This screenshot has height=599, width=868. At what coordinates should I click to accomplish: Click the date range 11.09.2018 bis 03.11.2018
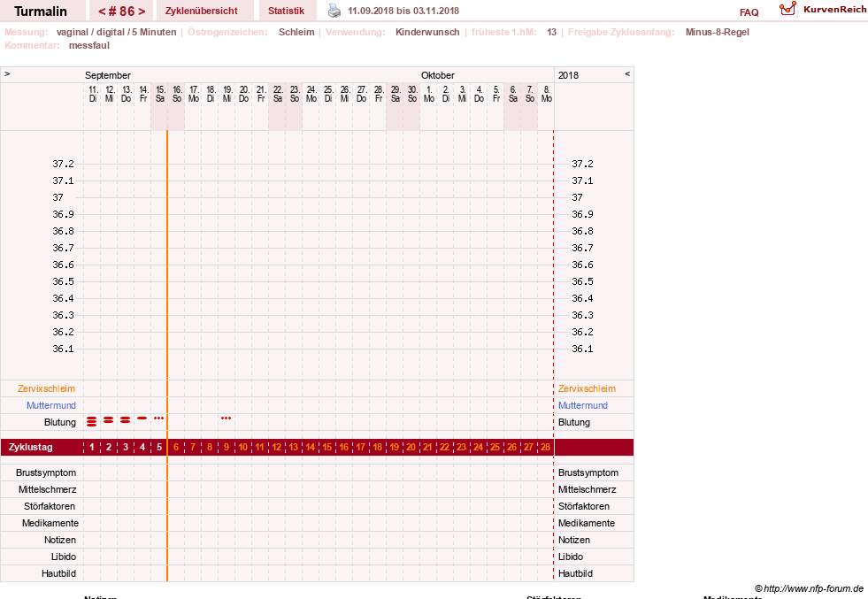[403, 11]
